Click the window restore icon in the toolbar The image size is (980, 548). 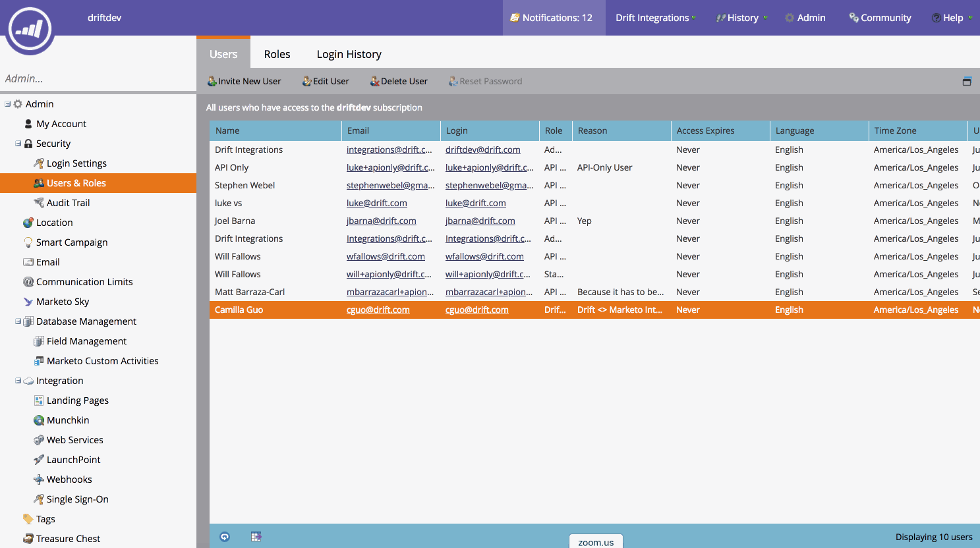[967, 81]
